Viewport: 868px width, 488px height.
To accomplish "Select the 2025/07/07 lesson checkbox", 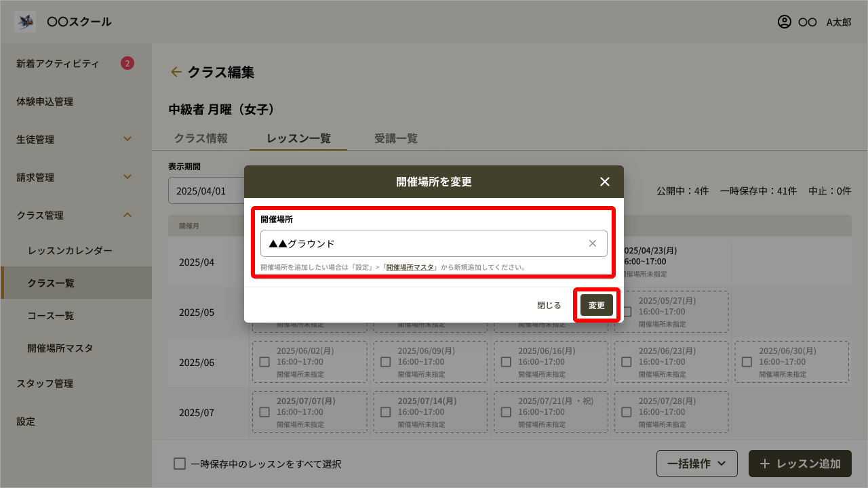I will click(x=264, y=411).
